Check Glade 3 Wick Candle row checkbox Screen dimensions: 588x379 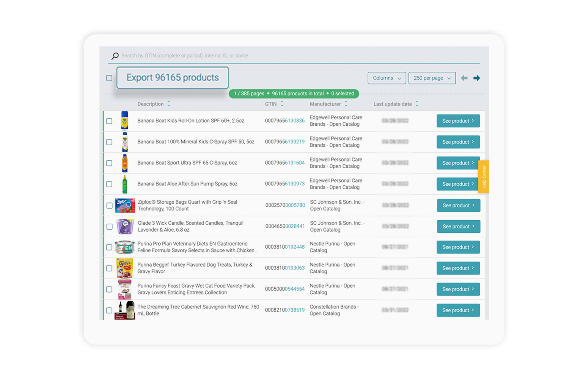[x=110, y=227]
